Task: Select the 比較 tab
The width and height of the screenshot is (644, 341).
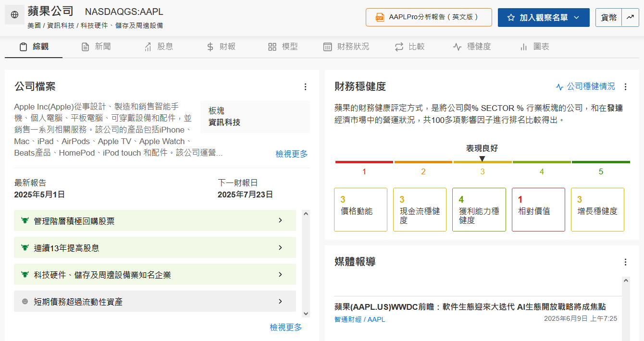Action: click(409, 47)
